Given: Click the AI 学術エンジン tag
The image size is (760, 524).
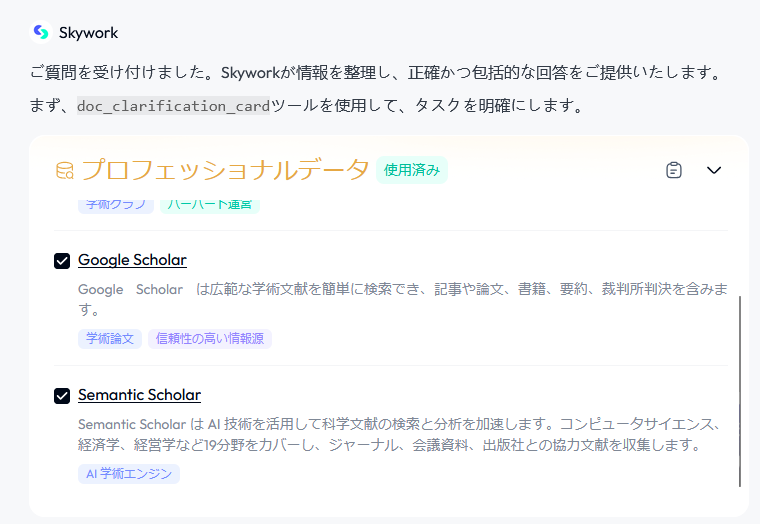Looking at the screenshot, I should coord(129,474).
